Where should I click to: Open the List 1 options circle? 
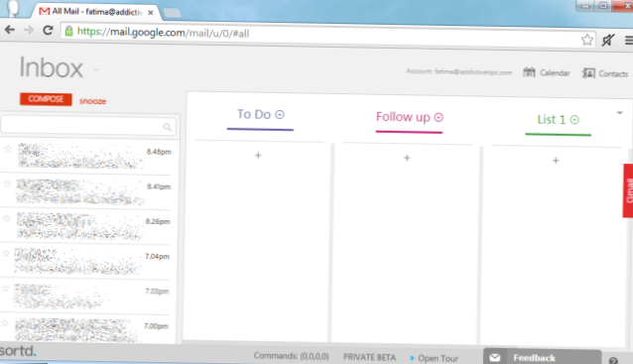point(574,120)
